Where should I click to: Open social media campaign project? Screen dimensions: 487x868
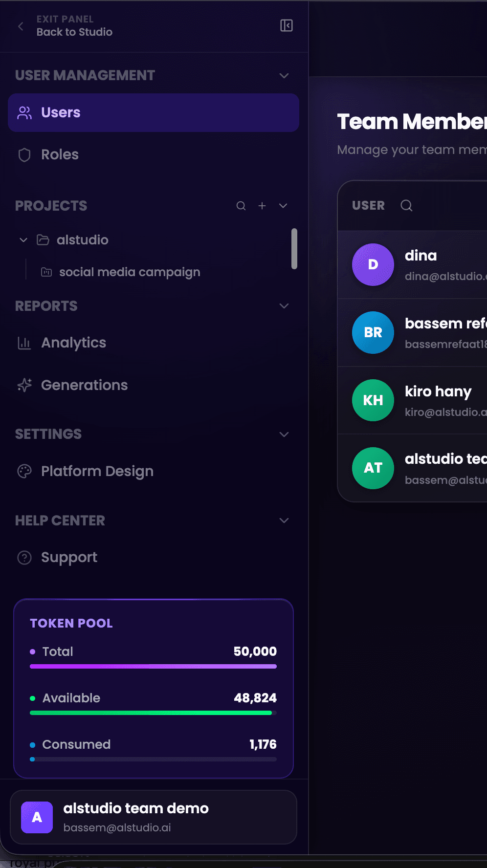[x=130, y=272]
